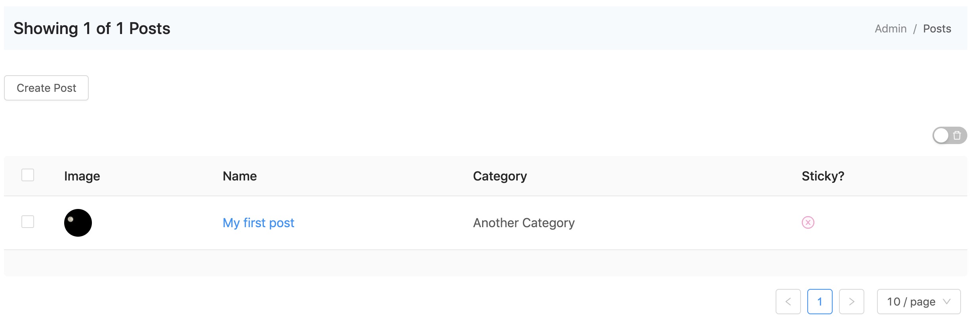Open Admin breadcrumb link
The height and width of the screenshot is (319, 980).
(x=890, y=28)
